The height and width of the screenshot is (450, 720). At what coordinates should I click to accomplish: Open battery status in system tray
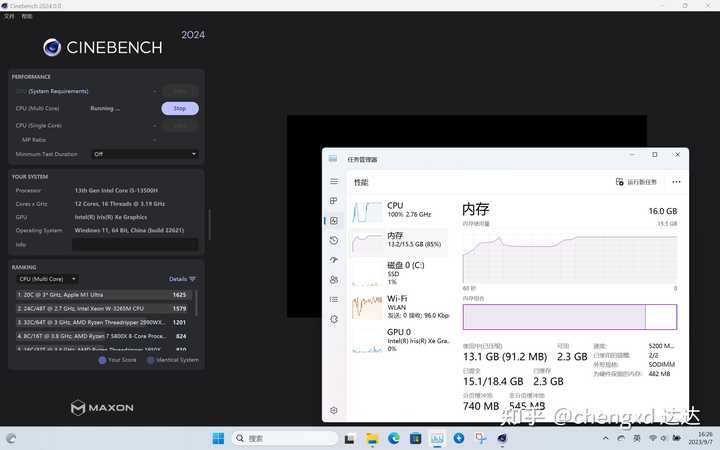(x=676, y=439)
